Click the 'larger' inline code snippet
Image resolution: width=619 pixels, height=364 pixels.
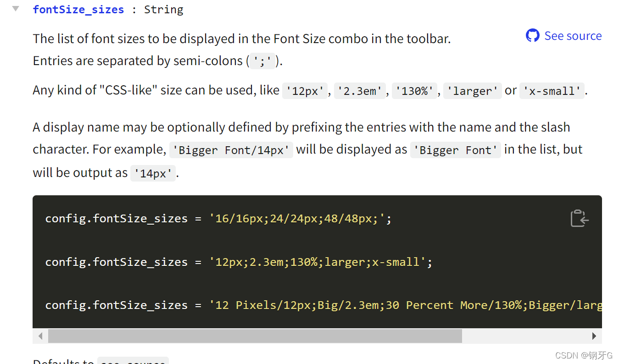pyautogui.click(x=472, y=91)
